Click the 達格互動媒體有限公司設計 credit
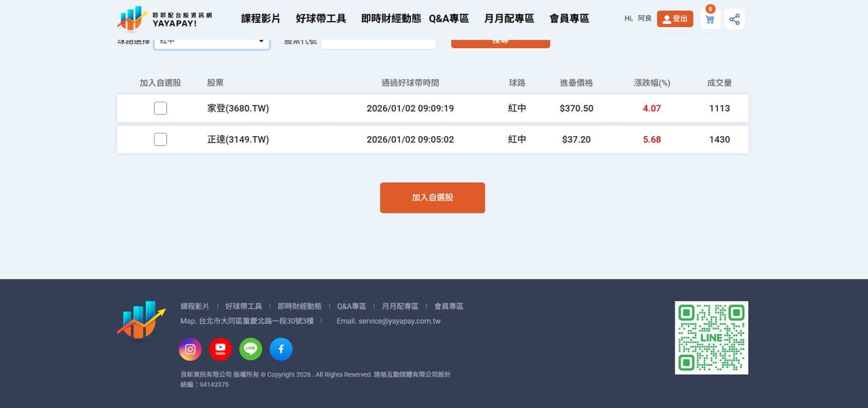This screenshot has height=408, width=868. click(x=412, y=374)
